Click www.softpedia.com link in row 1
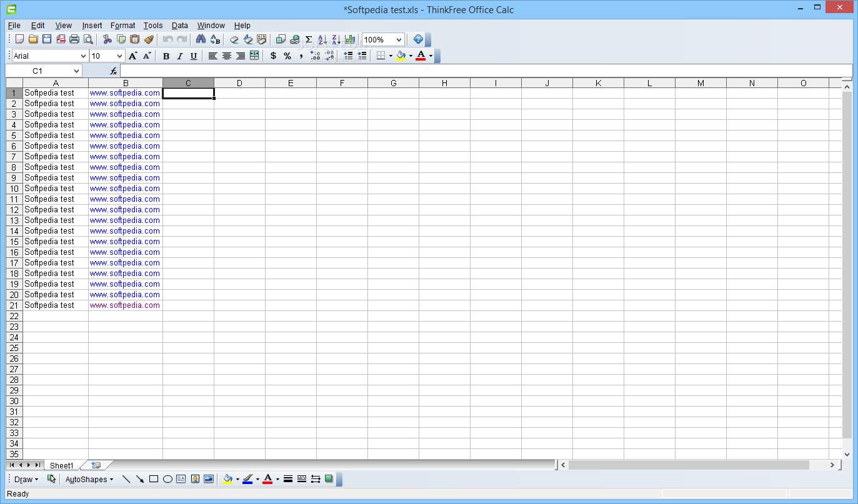Image resolution: width=858 pixels, height=504 pixels. pos(124,93)
